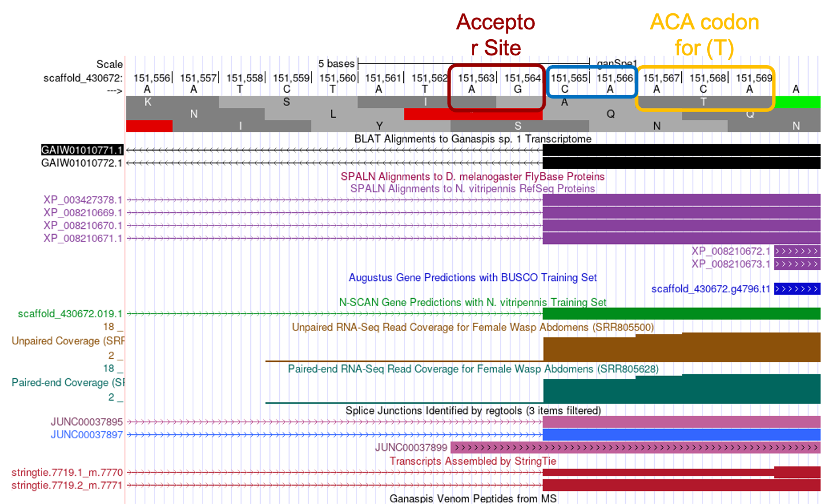
Task: Open SPALN Alignments to D. melanogaster FlyBase Proteins
Action: point(472,176)
